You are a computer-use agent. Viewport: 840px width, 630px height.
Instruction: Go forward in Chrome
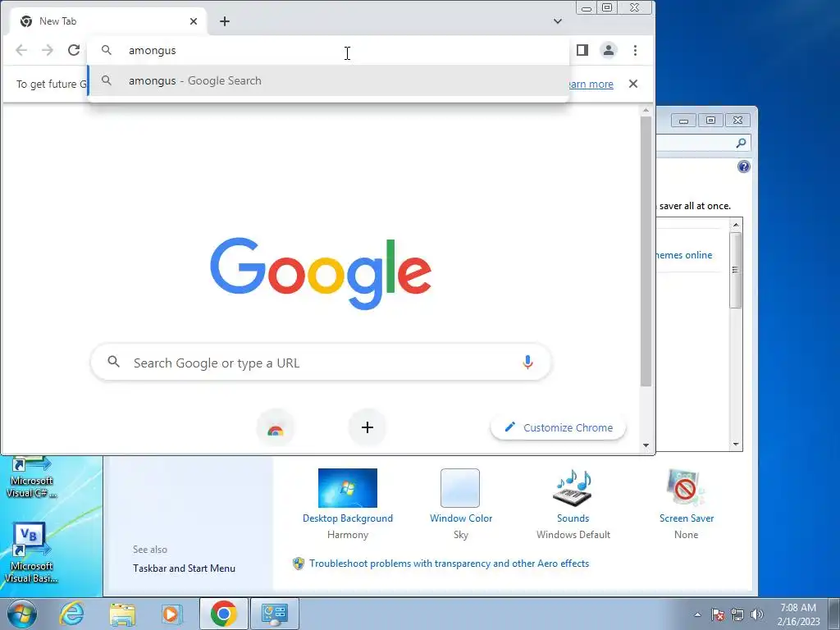[x=48, y=50]
